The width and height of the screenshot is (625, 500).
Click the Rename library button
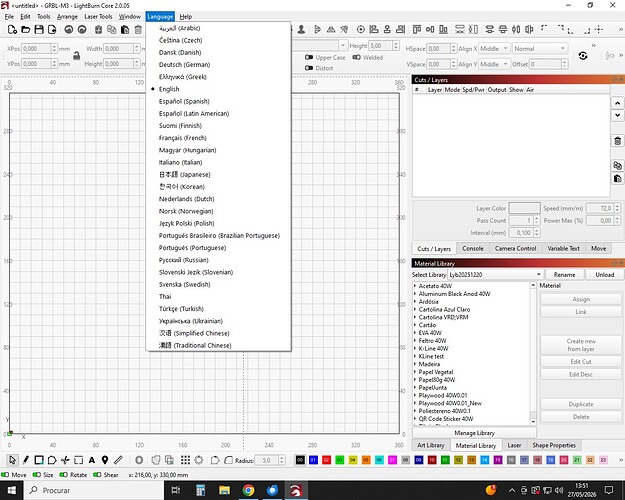point(564,275)
